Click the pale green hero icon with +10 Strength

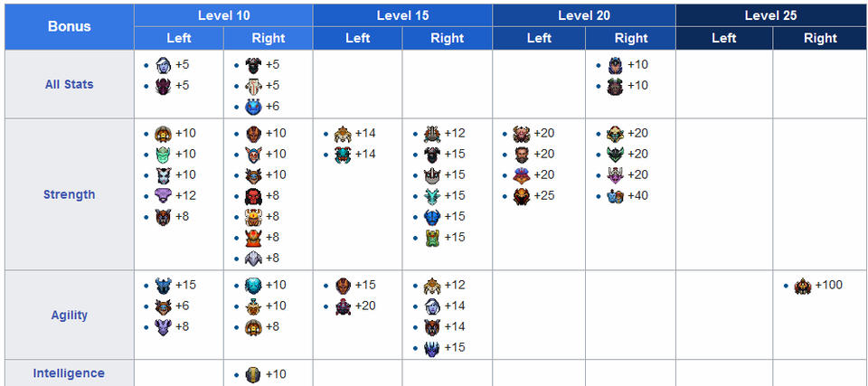tap(164, 155)
